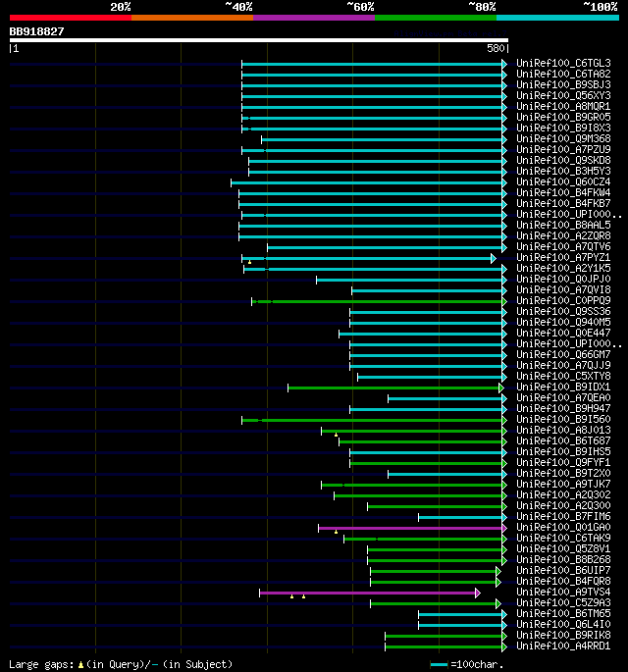Select the UniRef100_A7QVI8 label

pos(563,289)
